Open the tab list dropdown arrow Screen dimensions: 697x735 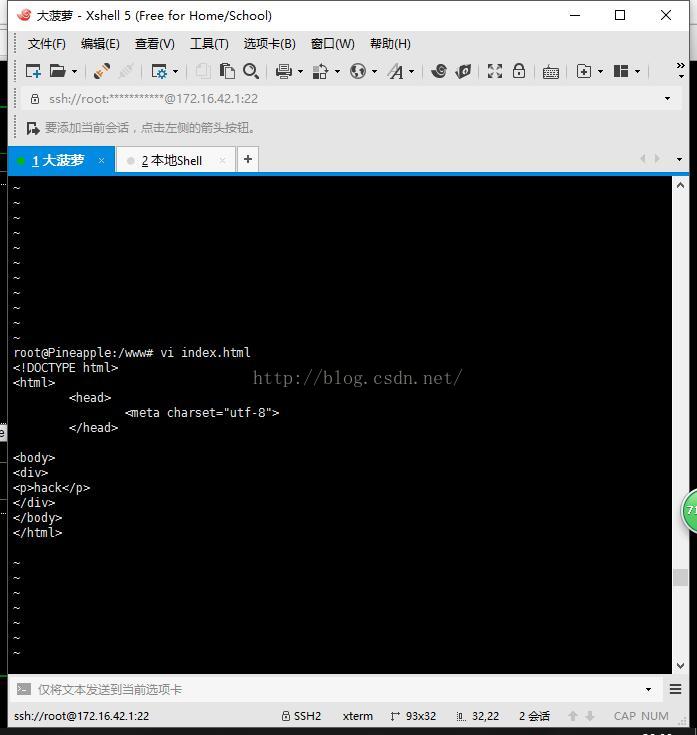pyautogui.click(x=679, y=159)
